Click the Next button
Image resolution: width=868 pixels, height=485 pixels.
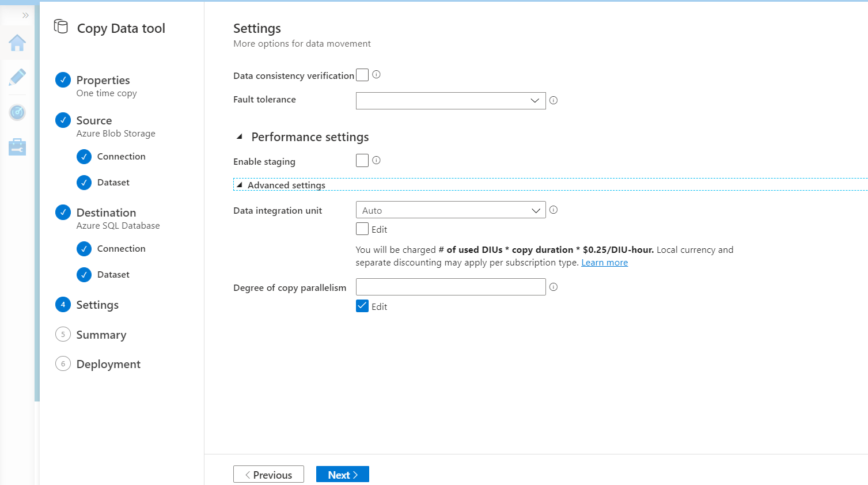click(x=343, y=475)
